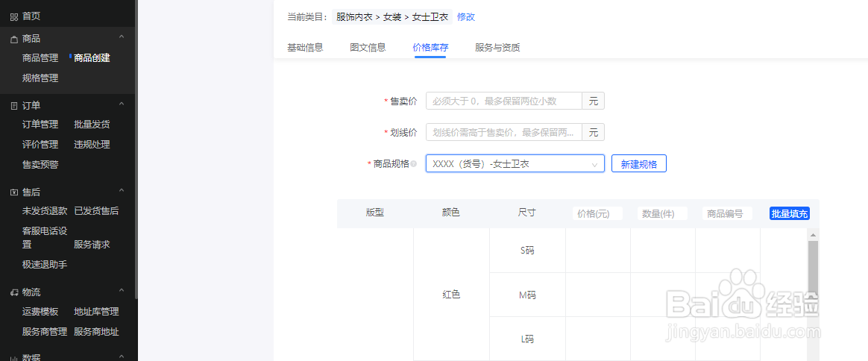This screenshot has height=361, width=868.
Task: Click the 商品 bag icon in sidebar
Action: [x=14, y=40]
